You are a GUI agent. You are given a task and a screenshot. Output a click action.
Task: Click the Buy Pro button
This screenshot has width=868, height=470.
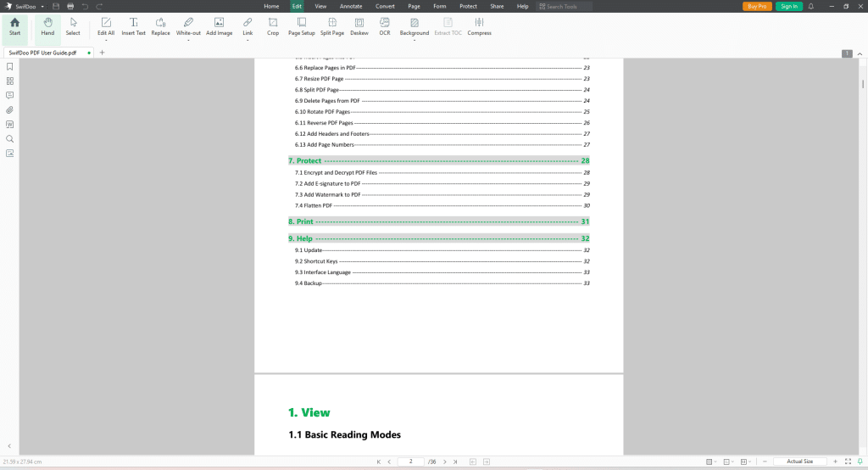tap(757, 6)
